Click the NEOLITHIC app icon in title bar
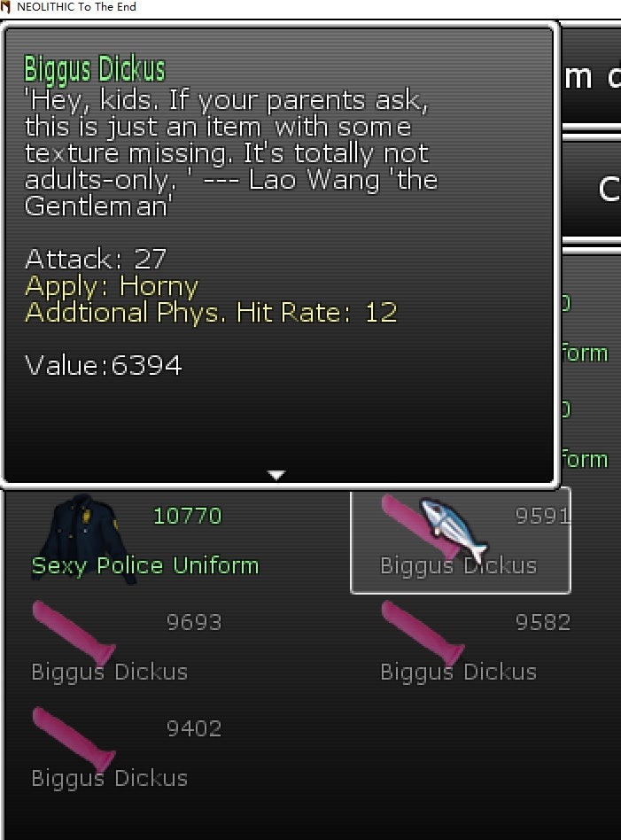This screenshot has width=621, height=840. pos(6,6)
